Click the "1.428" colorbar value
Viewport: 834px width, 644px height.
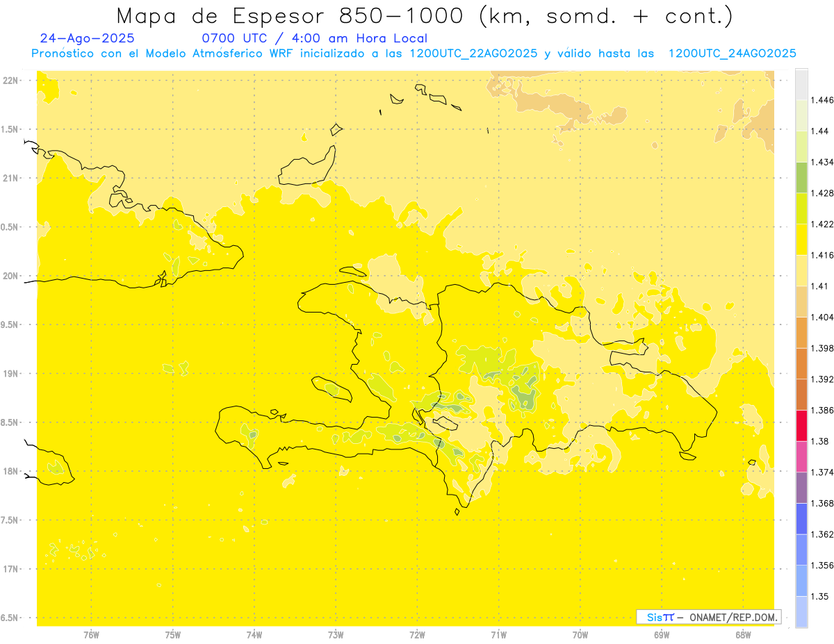coord(822,193)
